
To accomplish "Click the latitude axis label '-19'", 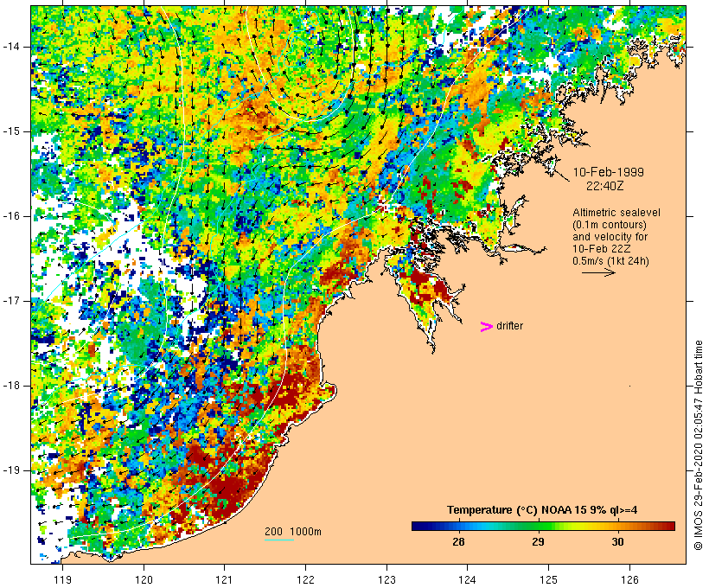I will [11, 470].
